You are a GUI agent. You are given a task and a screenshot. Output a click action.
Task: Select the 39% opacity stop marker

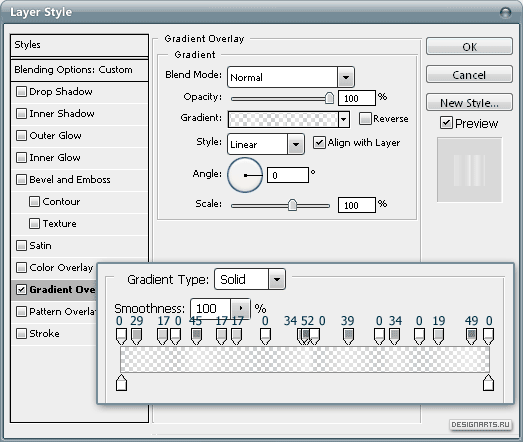coord(349,336)
